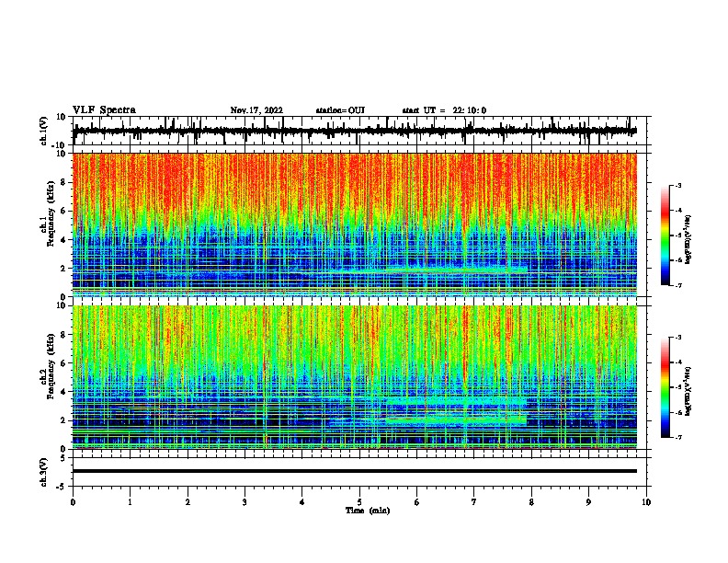This screenshot has width=728, height=563.
Task: Click the '-7' label on ch.2 color bar
Action: point(678,438)
